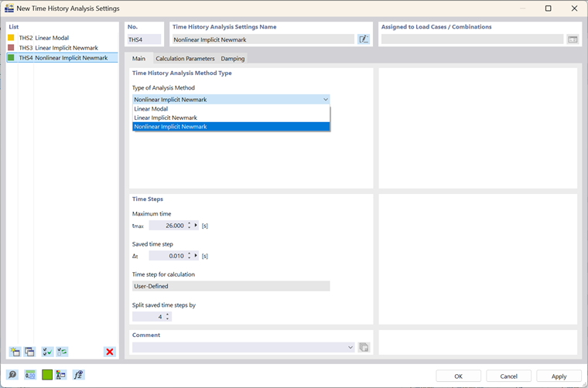This screenshot has width=588, height=388.
Task: Open the assigned load cases selection icon
Action: 573,39
